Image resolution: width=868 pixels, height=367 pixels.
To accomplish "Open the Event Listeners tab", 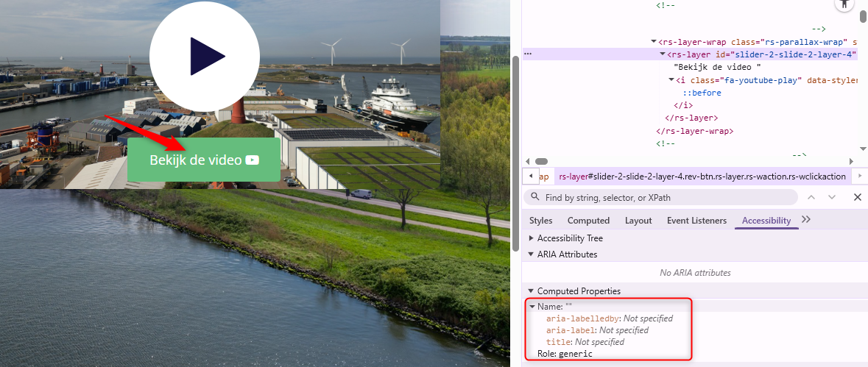I will point(696,221).
